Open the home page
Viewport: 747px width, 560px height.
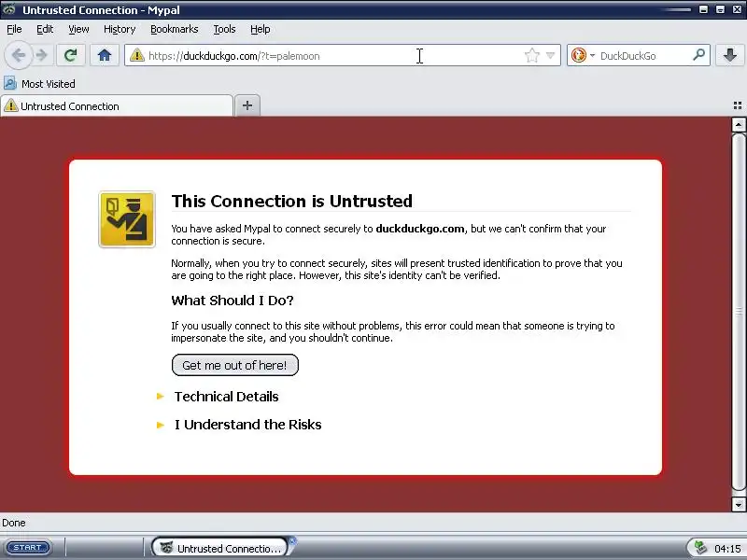click(x=105, y=55)
